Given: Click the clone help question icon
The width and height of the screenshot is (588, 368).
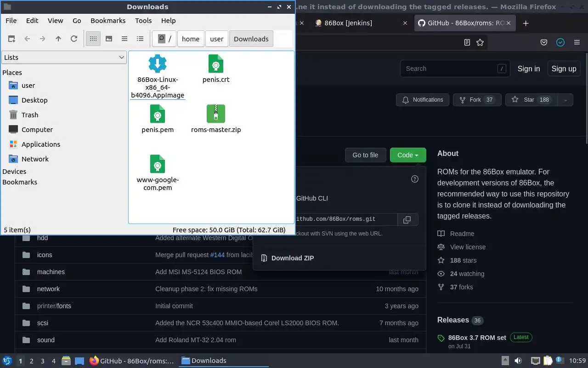Looking at the screenshot, I should 415,179.
